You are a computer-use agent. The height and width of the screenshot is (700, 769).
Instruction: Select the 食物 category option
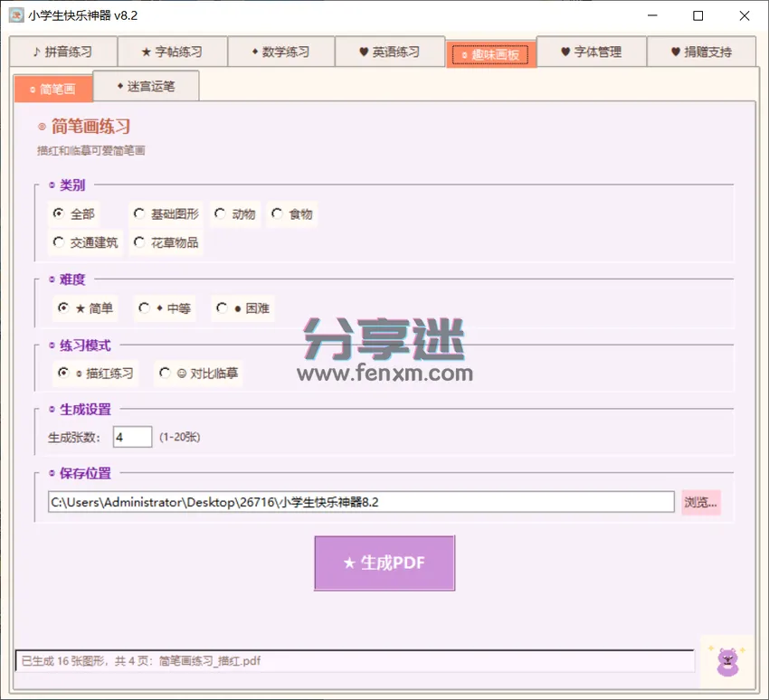click(292, 214)
